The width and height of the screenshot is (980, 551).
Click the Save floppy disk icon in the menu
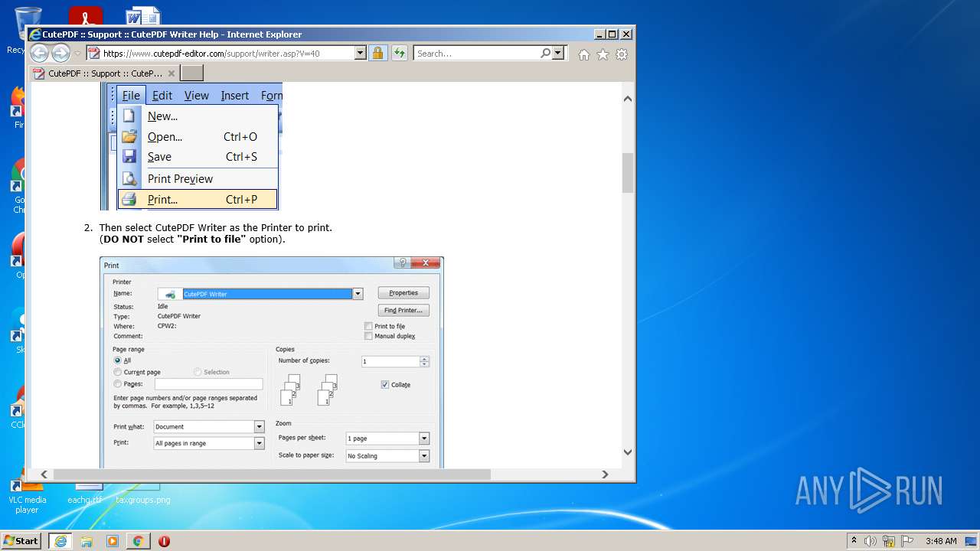[x=130, y=157]
